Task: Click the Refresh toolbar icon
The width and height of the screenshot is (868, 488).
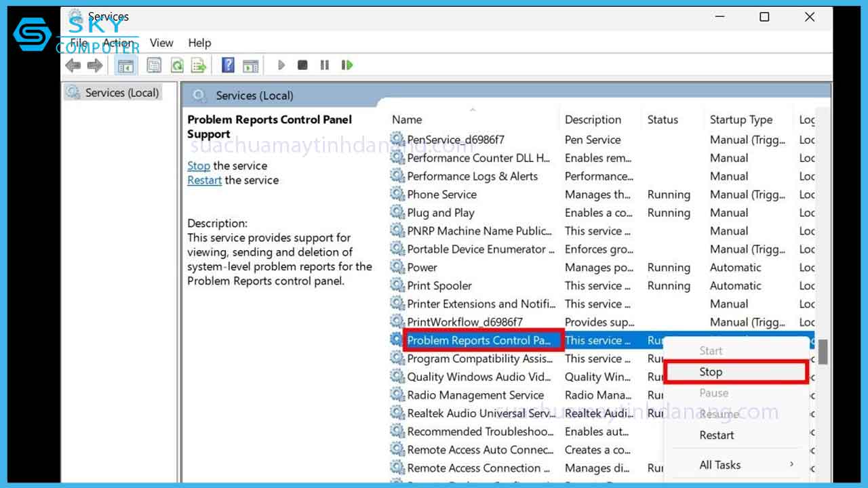Action: click(x=177, y=65)
